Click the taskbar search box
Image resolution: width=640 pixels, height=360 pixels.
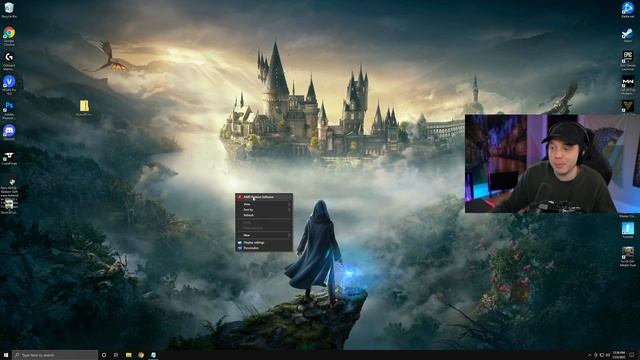click(55, 355)
